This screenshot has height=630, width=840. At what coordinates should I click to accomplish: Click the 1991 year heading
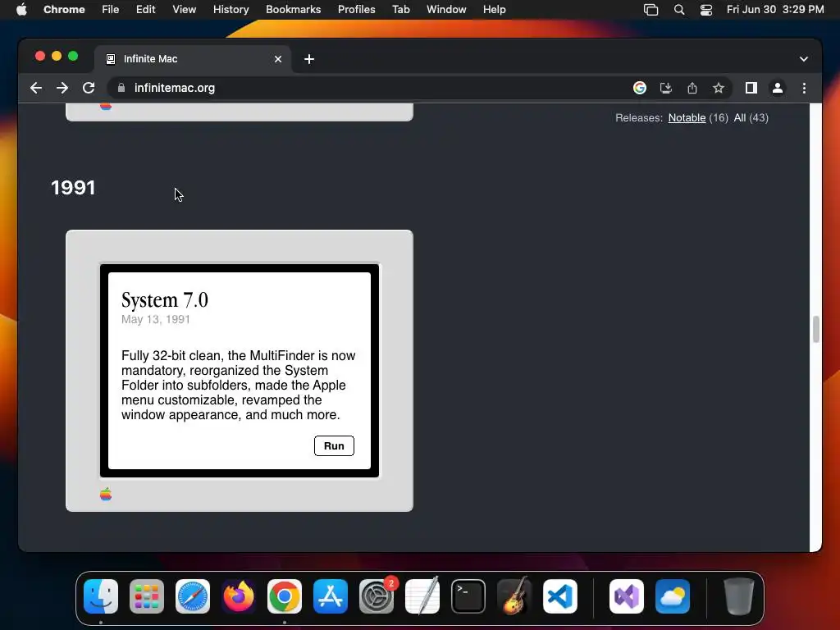[x=73, y=188]
